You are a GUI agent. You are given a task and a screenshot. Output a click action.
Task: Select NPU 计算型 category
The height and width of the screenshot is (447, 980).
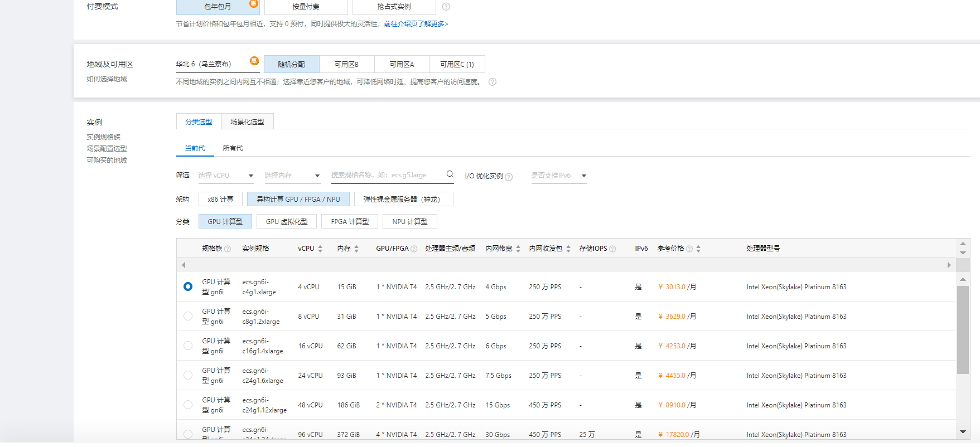pyautogui.click(x=410, y=221)
